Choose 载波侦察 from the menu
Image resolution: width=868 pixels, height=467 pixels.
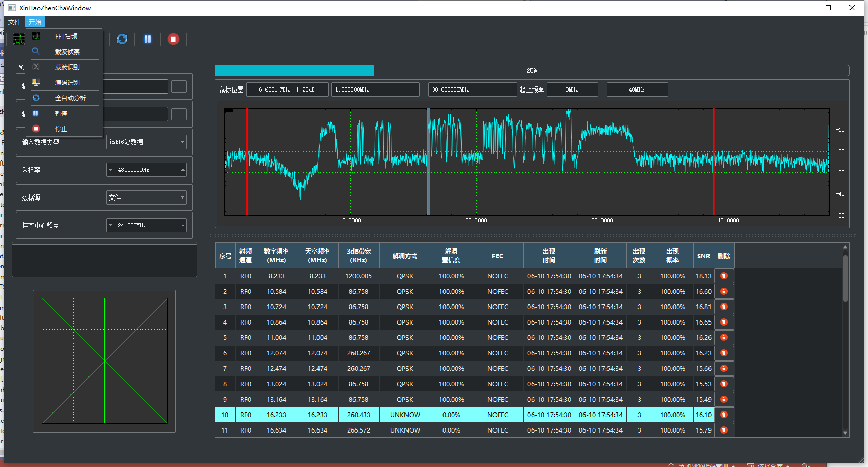tap(64, 52)
